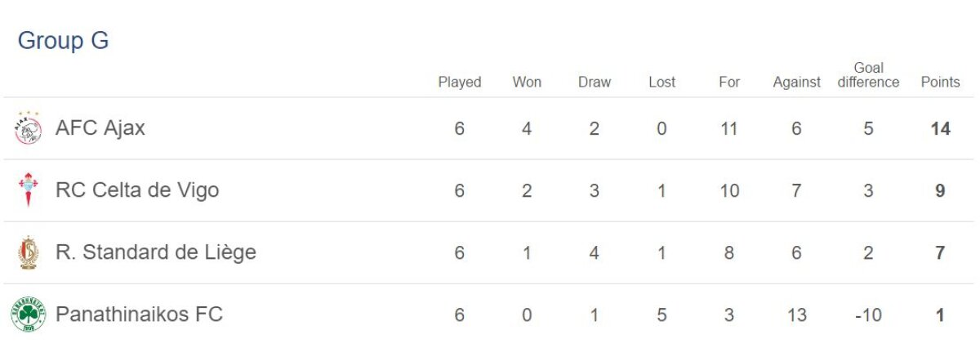
Task: Click the For column header
Action: pyautogui.click(x=729, y=83)
